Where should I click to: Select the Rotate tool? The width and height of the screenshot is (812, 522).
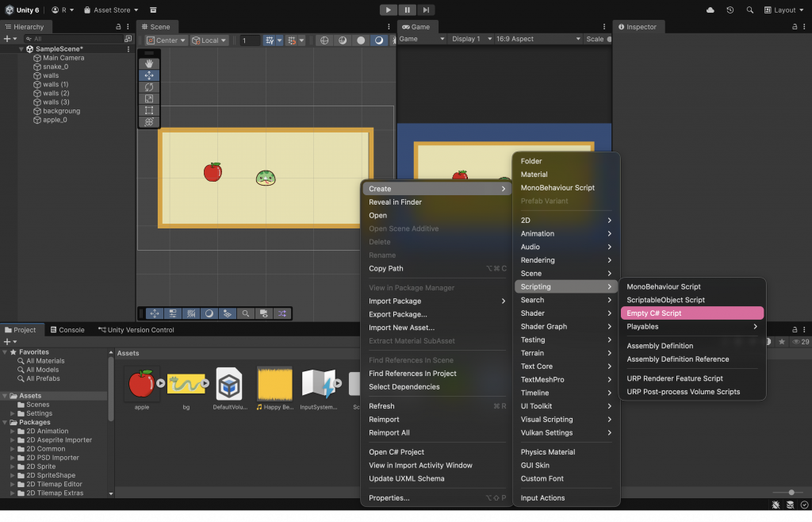[149, 87]
